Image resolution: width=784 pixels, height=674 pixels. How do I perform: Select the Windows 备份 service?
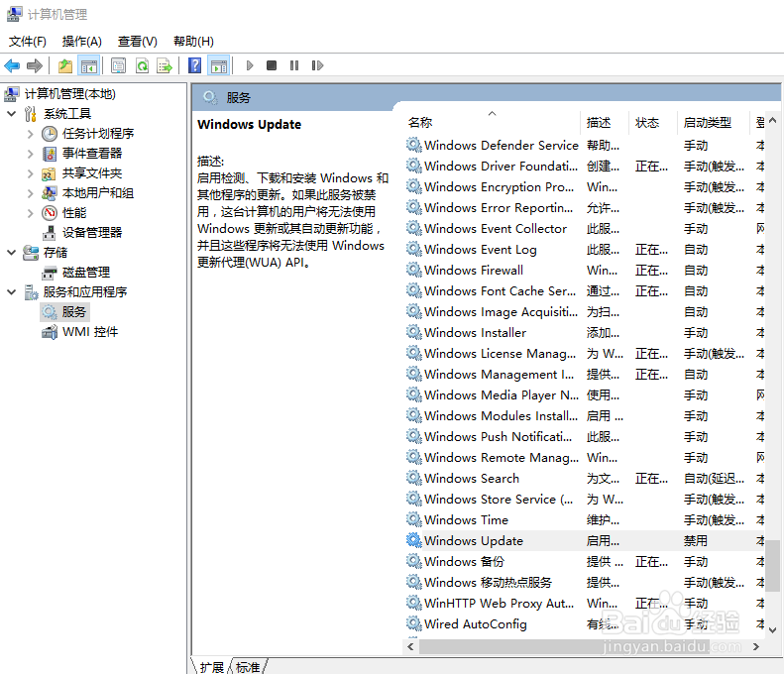pos(464,561)
